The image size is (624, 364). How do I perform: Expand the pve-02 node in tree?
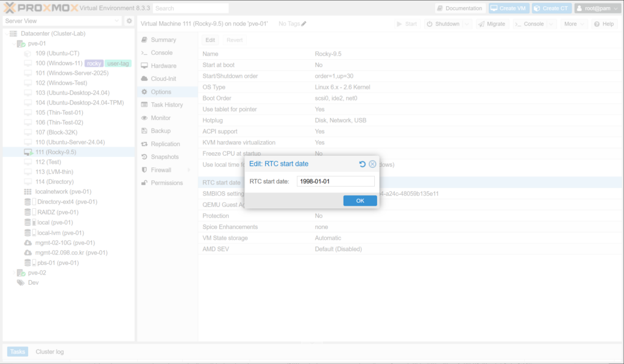pyautogui.click(x=13, y=273)
